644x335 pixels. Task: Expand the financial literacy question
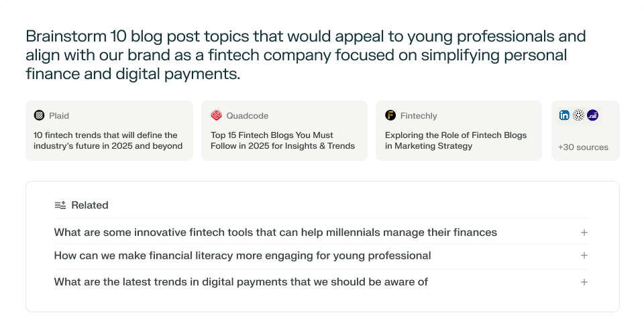point(584,255)
